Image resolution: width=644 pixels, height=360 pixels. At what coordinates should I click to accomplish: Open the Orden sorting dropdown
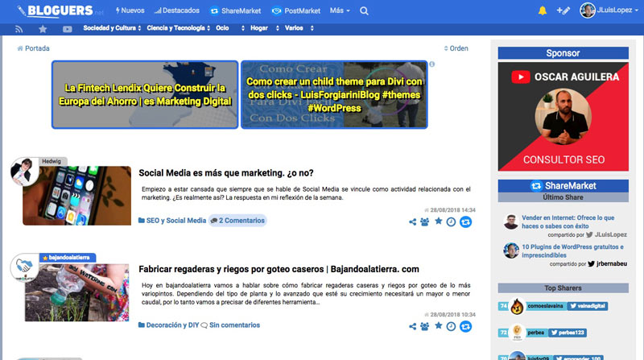click(x=456, y=48)
